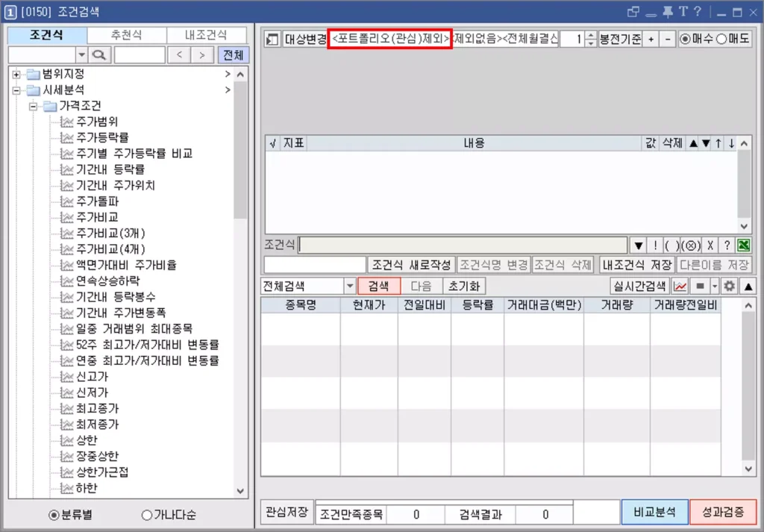Open the search box dropdown in left panel
The height and width of the screenshot is (532, 764).
82,55
